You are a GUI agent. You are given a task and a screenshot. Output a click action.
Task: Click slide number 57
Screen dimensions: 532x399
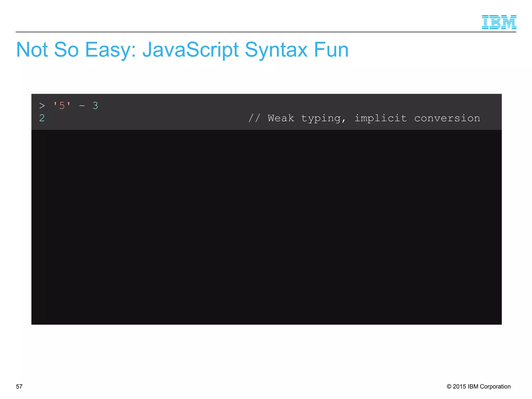[19, 387]
